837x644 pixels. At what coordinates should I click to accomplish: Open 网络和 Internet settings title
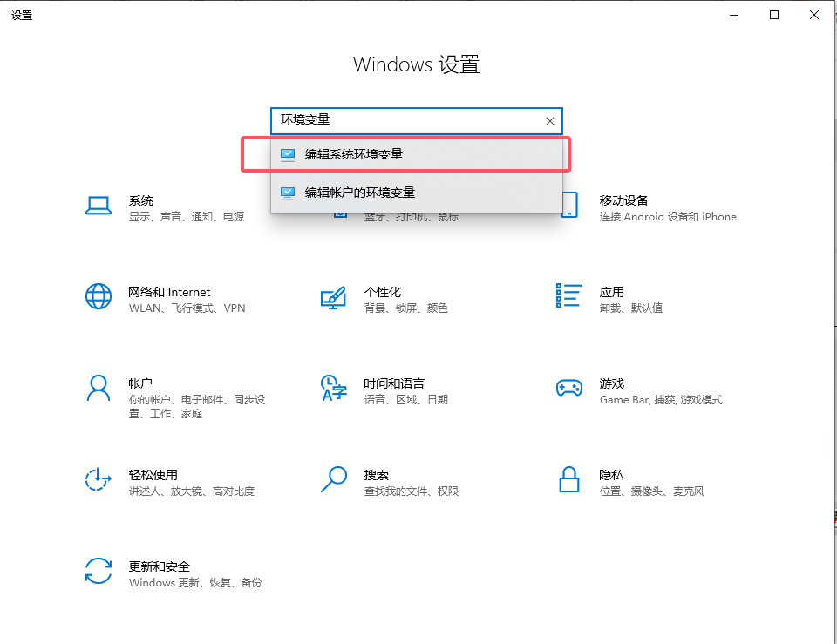pyautogui.click(x=169, y=292)
